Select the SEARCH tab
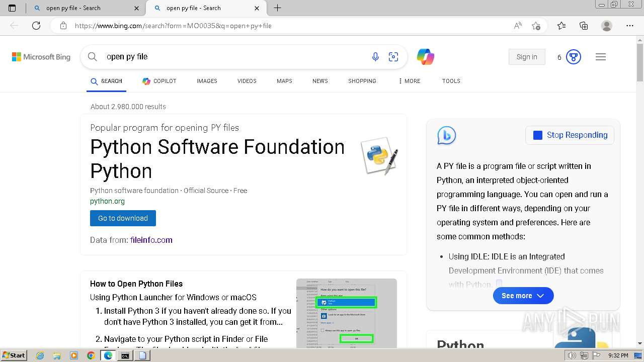Screen dimensions: 644x362 [x=106, y=81]
